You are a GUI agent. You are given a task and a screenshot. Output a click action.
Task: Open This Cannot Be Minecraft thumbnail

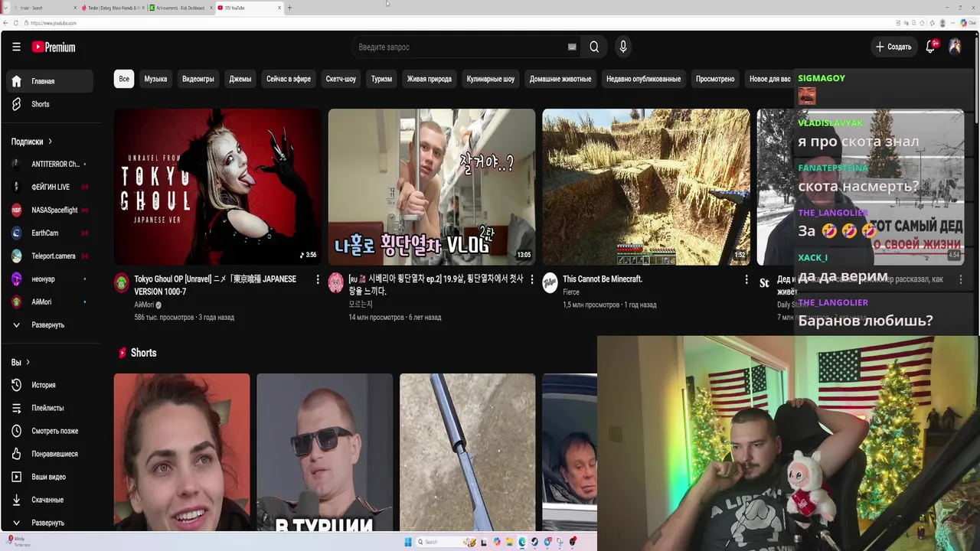point(646,187)
